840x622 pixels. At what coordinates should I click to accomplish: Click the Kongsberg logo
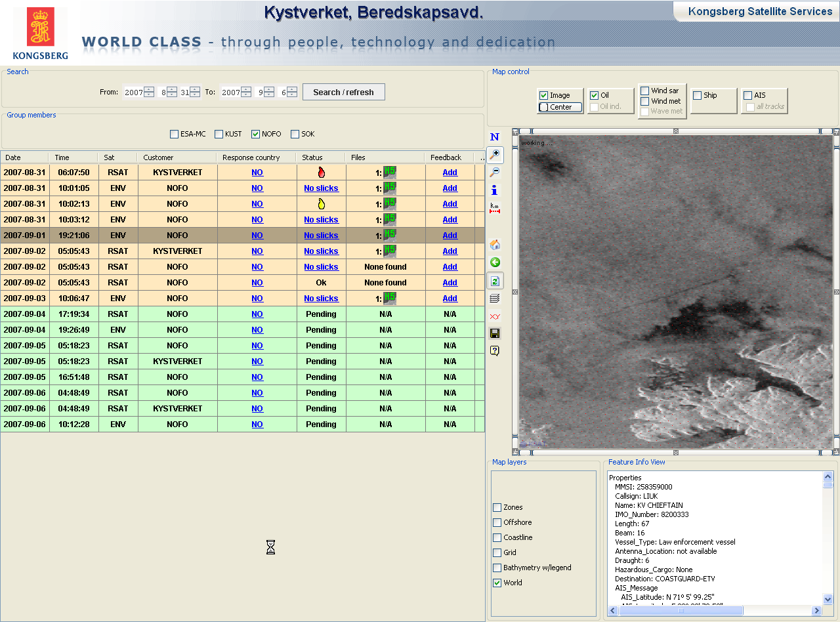click(40, 33)
